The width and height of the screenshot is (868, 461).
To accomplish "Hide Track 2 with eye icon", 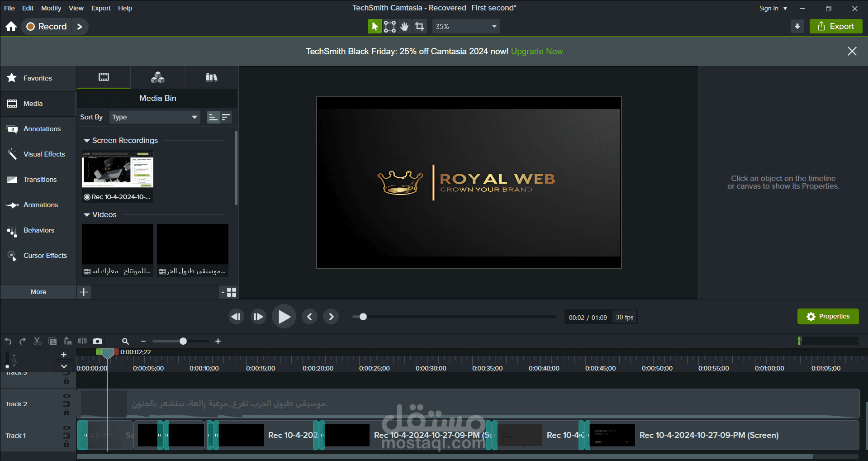I will pyautogui.click(x=66, y=396).
